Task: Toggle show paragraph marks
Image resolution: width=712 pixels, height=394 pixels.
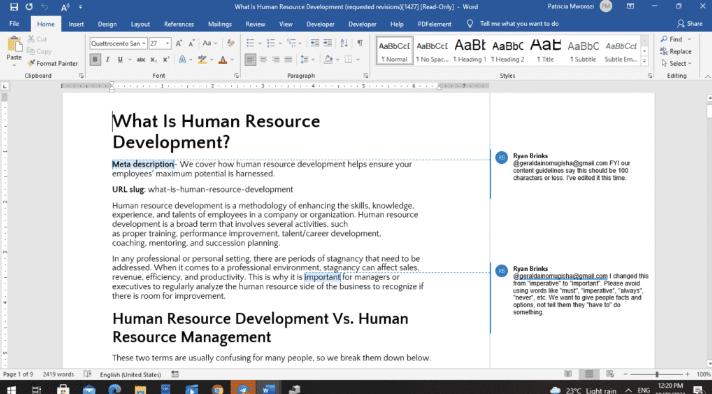Action: (360, 43)
